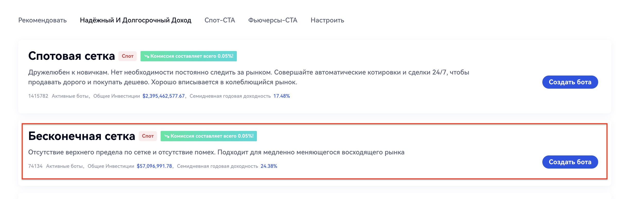Click the 24.38% seven-day yield value
The height and width of the screenshot is (199, 644).
click(269, 166)
